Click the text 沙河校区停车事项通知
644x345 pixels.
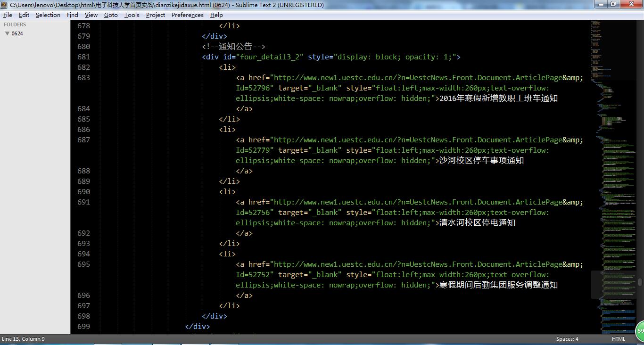(481, 161)
